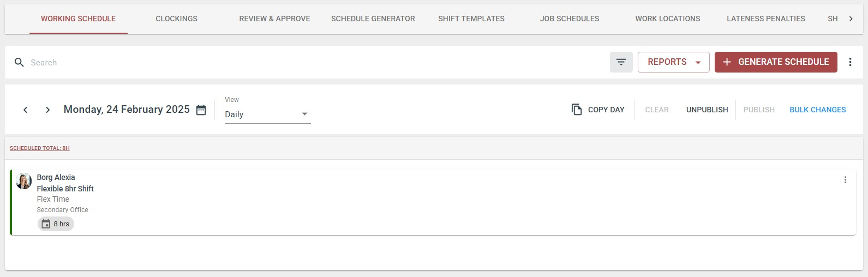Click Borg Alexia's profile avatar
Image resolution: width=868 pixels, height=277 pixels.
24,181
